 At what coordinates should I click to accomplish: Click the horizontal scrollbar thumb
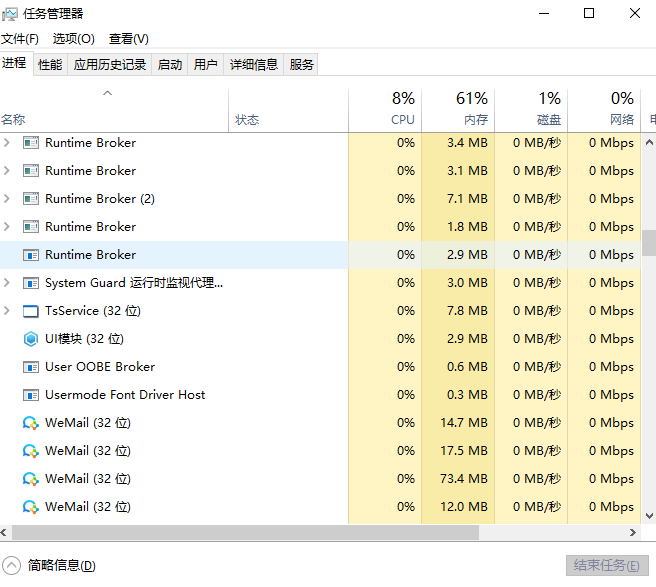click(x=245, y=533)
